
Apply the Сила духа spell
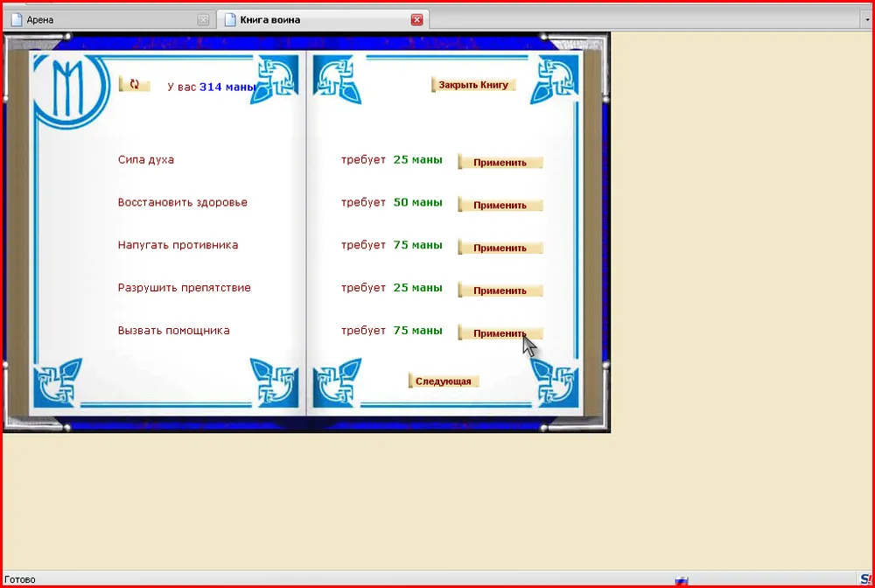point(500,163)
